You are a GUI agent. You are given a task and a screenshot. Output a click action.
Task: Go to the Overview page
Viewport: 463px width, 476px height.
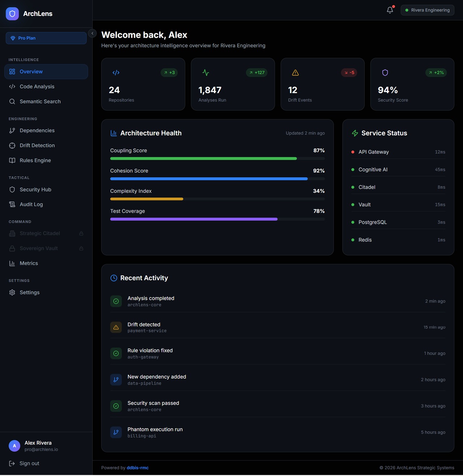[x=46, y=72]
